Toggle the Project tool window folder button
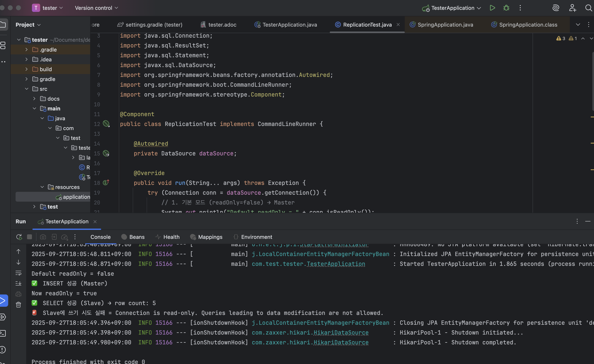594x364 pixels. tap(3, 25)
